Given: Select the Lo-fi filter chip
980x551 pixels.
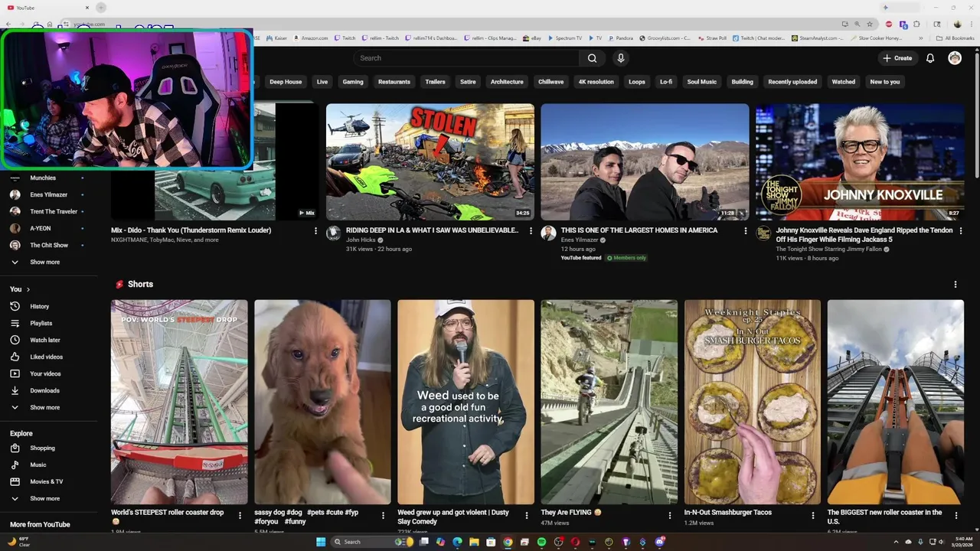Looking at the screenshot, I should (666, 82).
